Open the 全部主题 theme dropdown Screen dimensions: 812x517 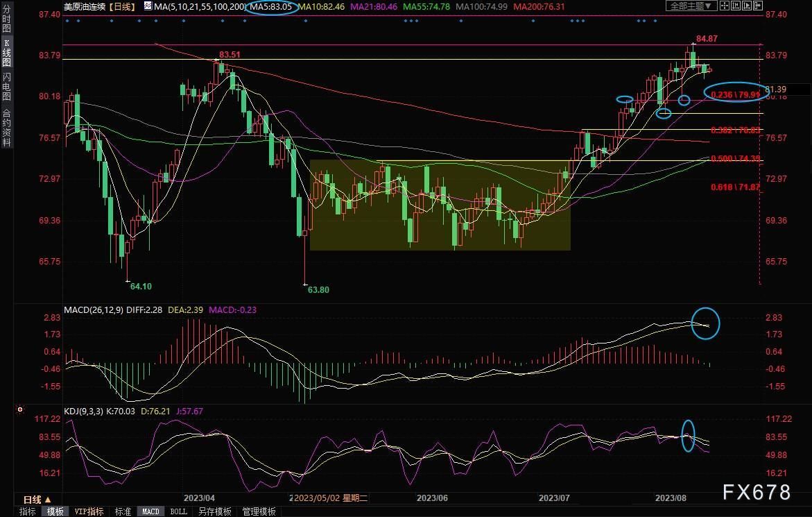[691, 6]
